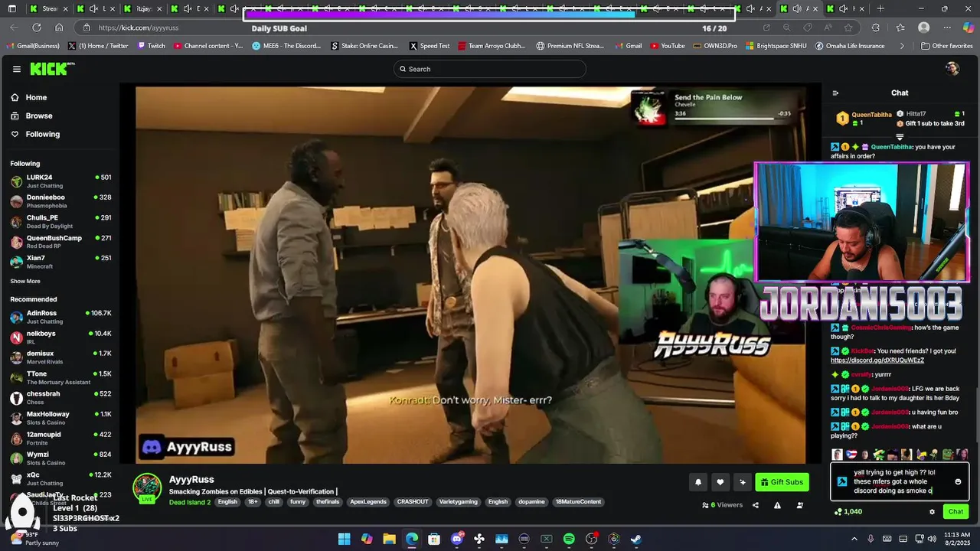Open the Dead Island 2 category link
The image size is (980, 551).
click(190, 502)
